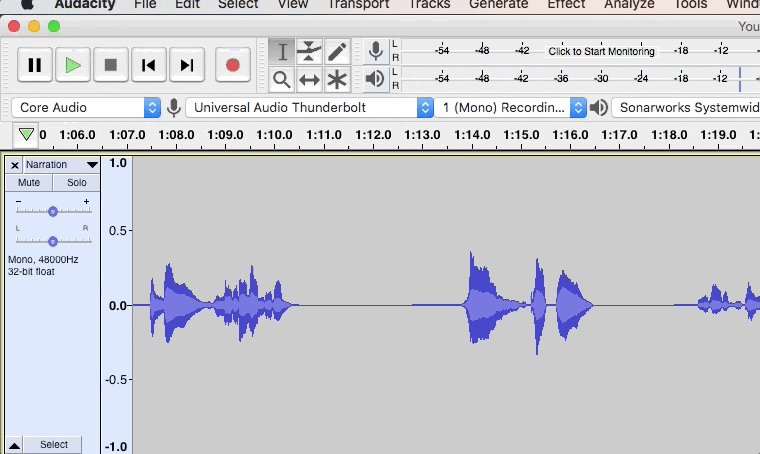Select the Time Shift tool
This screenshot has height=454, width=760.
310,79
